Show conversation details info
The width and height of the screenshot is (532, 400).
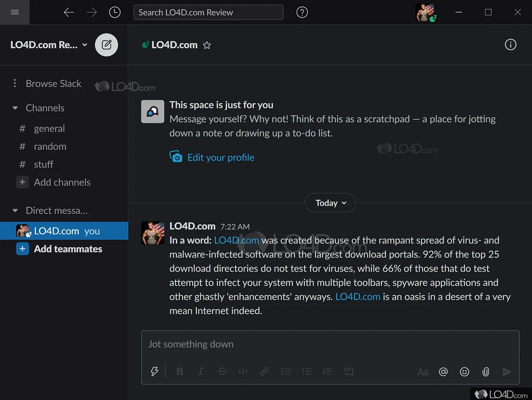[510, 44]
